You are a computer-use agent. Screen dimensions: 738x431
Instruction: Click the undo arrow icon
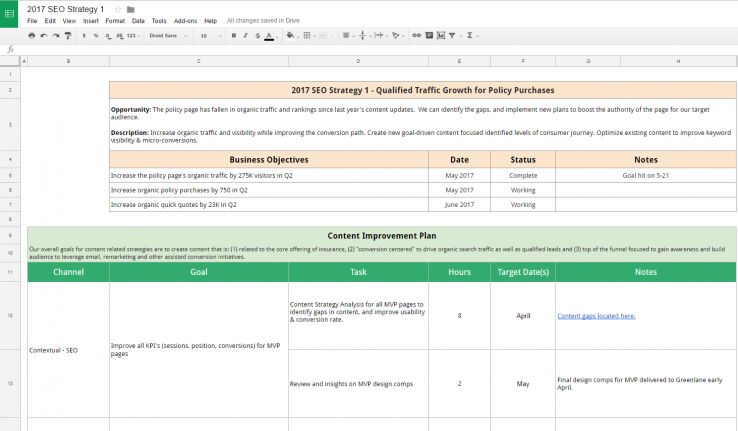43,35
